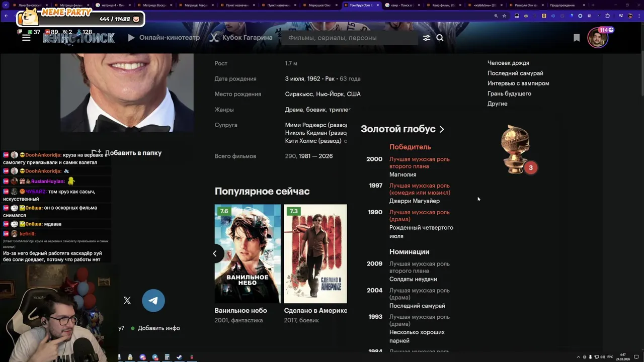Image resolution: width=644 pixels, height=362 pixels.
Task: Open the Кэти Холмс spouse link
Action: point(302,141)
